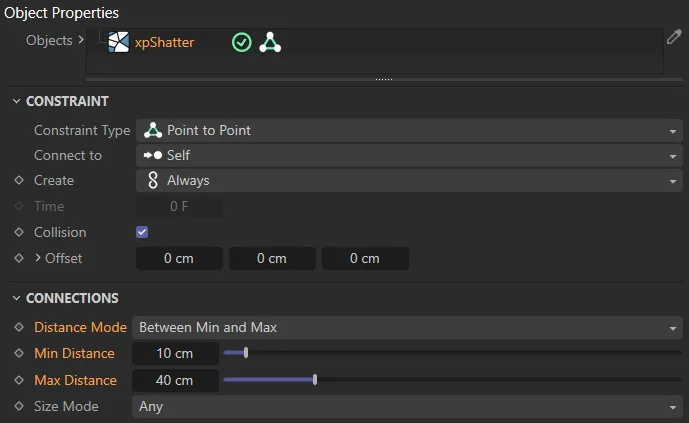Image resolution: width=689 pixels, height=423 pixels.
Task: Open the Constraint Type dropdown
Action: (408, 130)
